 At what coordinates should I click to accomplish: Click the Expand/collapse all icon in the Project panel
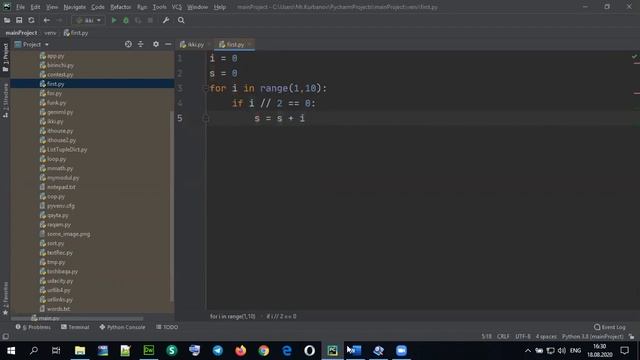tap(141, 44)
